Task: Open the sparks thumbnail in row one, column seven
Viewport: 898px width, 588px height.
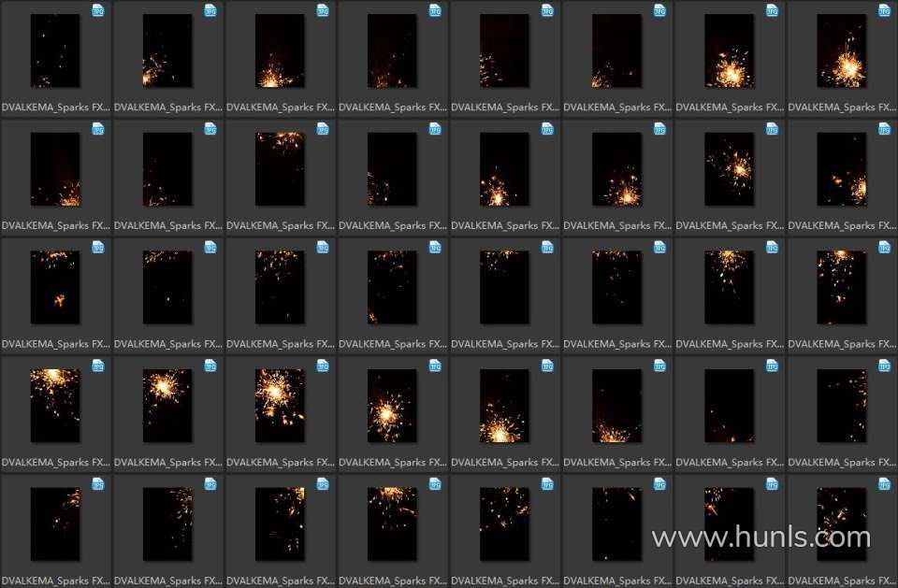Action: (x=729, y=51)
